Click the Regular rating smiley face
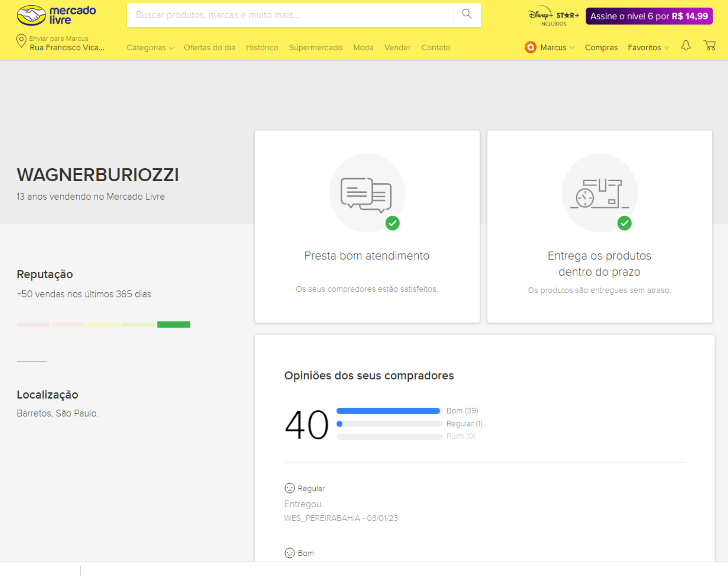 pos(289,488)
